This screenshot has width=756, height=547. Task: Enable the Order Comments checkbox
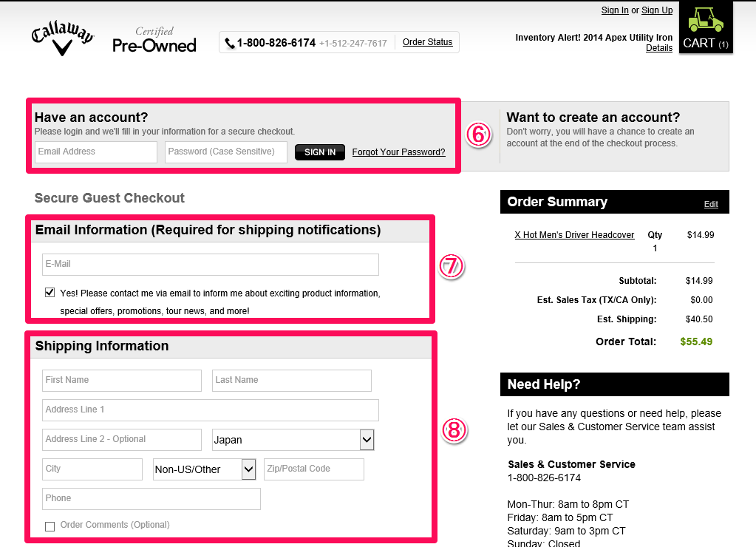click(x=50, y=526)
